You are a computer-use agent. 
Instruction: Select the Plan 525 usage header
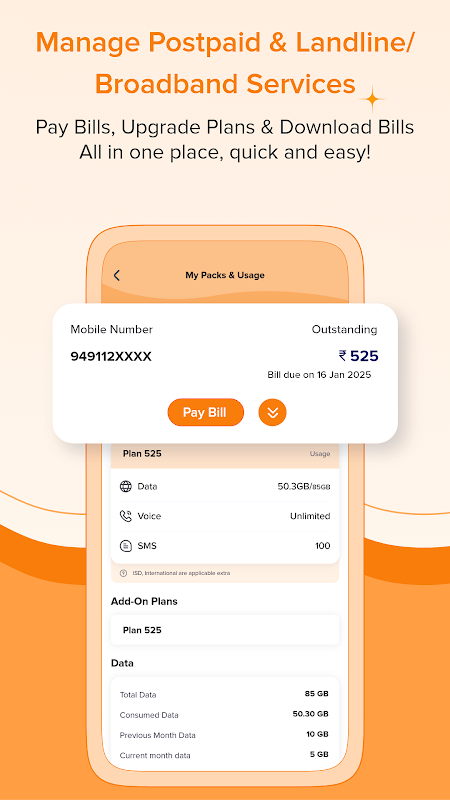click(x=225, y=454)
